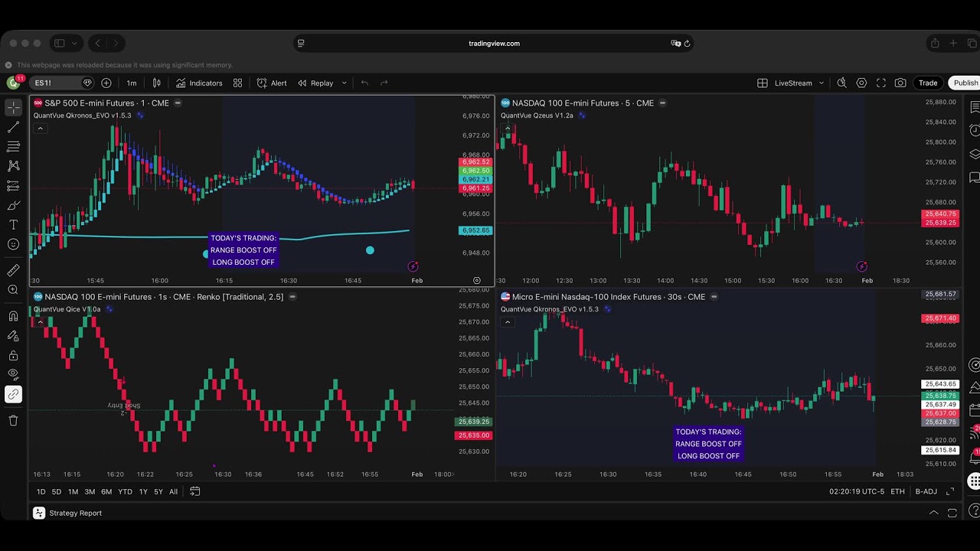The image size is (980, 551).
Task: Open time axis settings on S&P chart
Action: [477, 281]
